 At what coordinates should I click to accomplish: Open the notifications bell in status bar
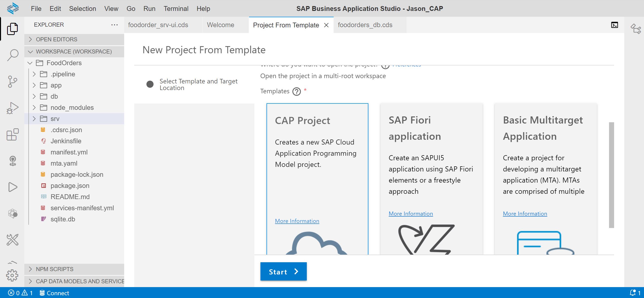tap(633, 293)
